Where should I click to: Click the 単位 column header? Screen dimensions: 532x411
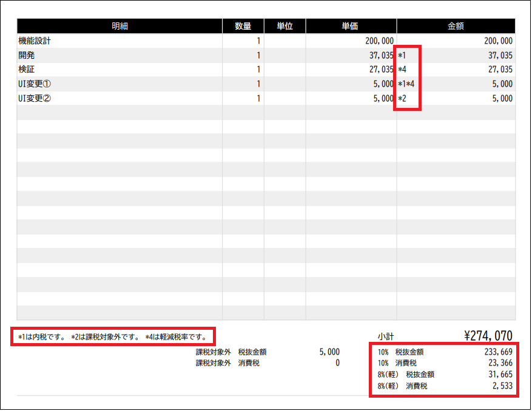point(285,25)
